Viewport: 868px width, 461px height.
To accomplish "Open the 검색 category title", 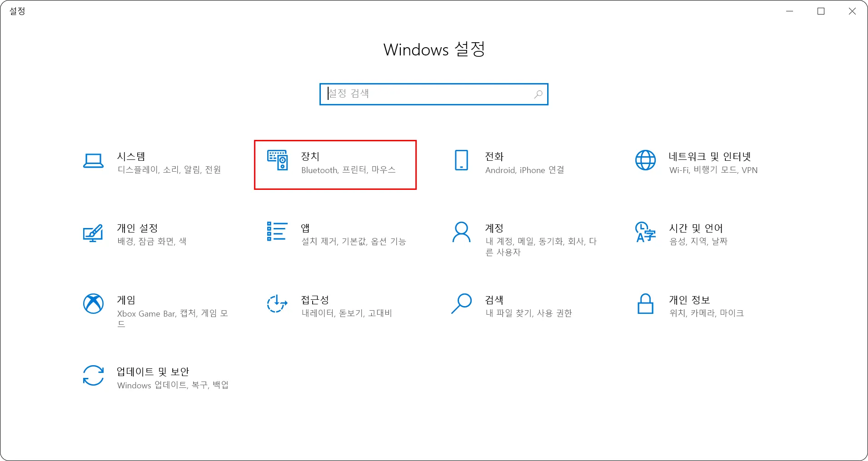I will pyautogui.click(x=494, y=300).
